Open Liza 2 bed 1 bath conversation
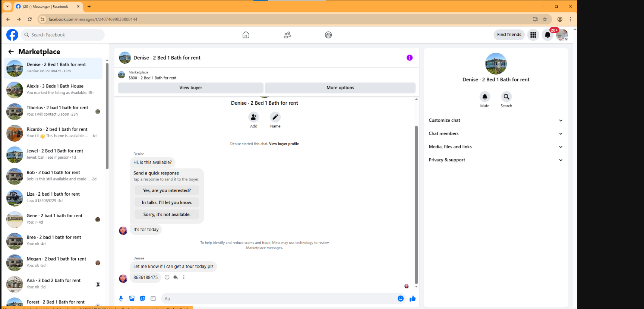The width and height of the screenshot is (644, 309). tap(53, 198)
